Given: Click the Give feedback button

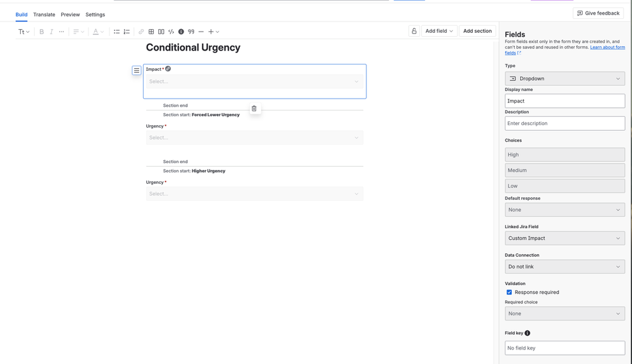Looking at the screenshot, I should 598,13.
